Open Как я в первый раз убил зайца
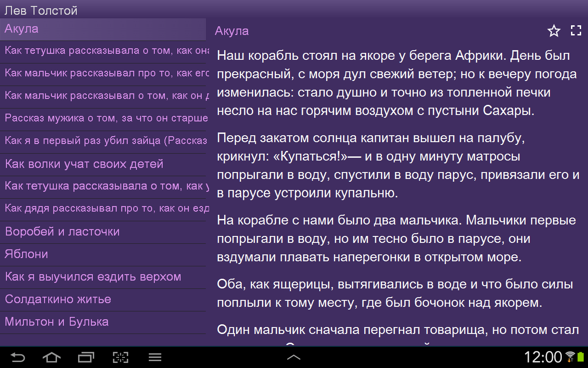The height and width of the screenshot is (368, 588). tap(103, 142)
